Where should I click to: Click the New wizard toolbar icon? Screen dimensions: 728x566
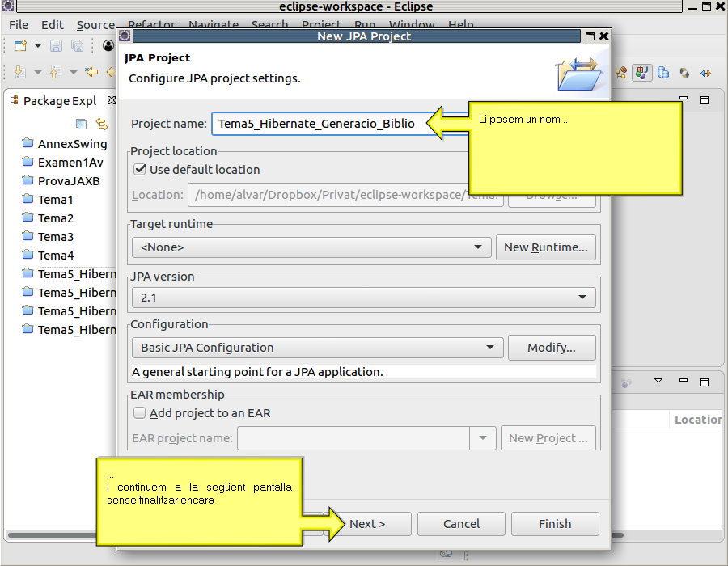[20, 45]
